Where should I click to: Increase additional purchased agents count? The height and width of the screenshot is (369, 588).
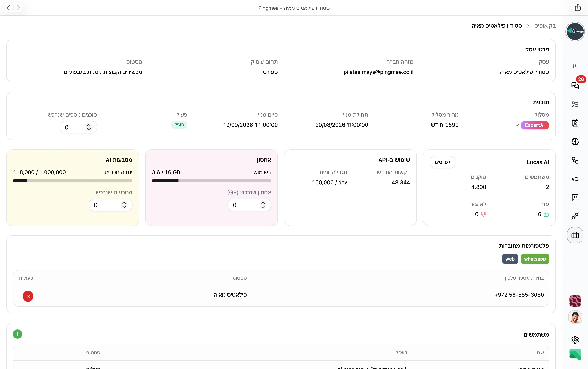[x=89, y=125]
